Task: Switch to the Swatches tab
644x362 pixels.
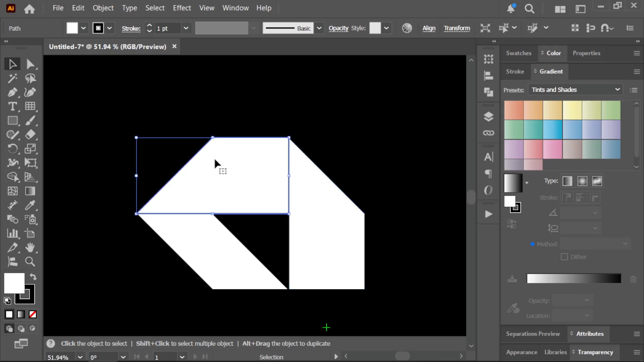Action: 519,53
